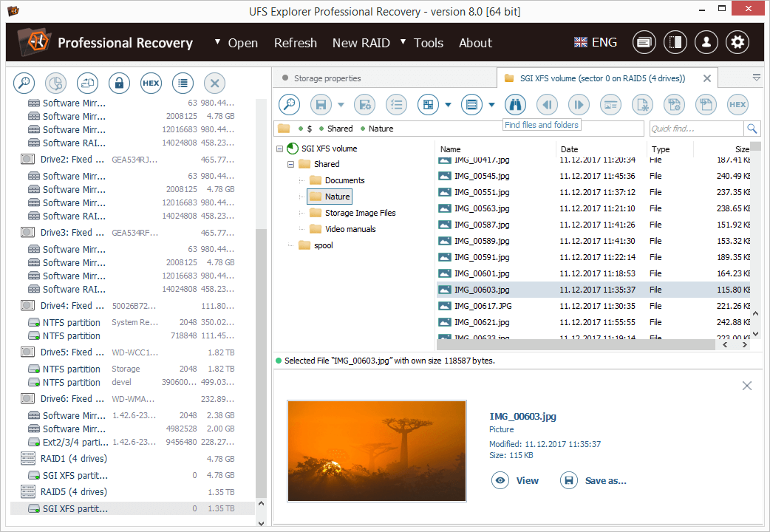The width and height of the screenshot is (770, 532).
Task: Click the user account icon in header
Action: (706, 43)
